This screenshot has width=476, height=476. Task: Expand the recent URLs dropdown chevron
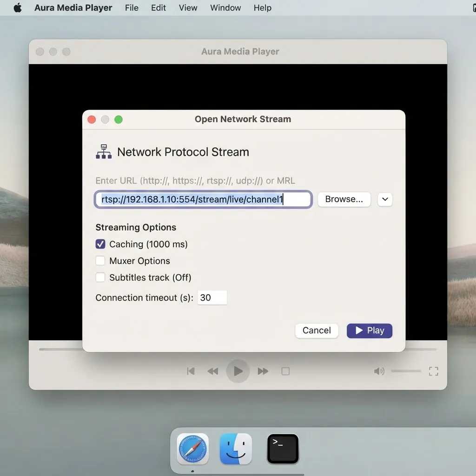385,199
